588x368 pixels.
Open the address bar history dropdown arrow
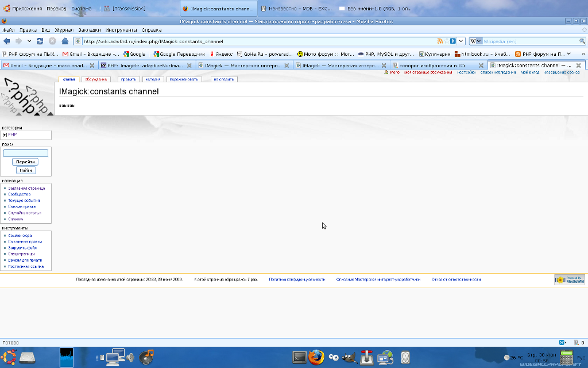tap(461, 41)
